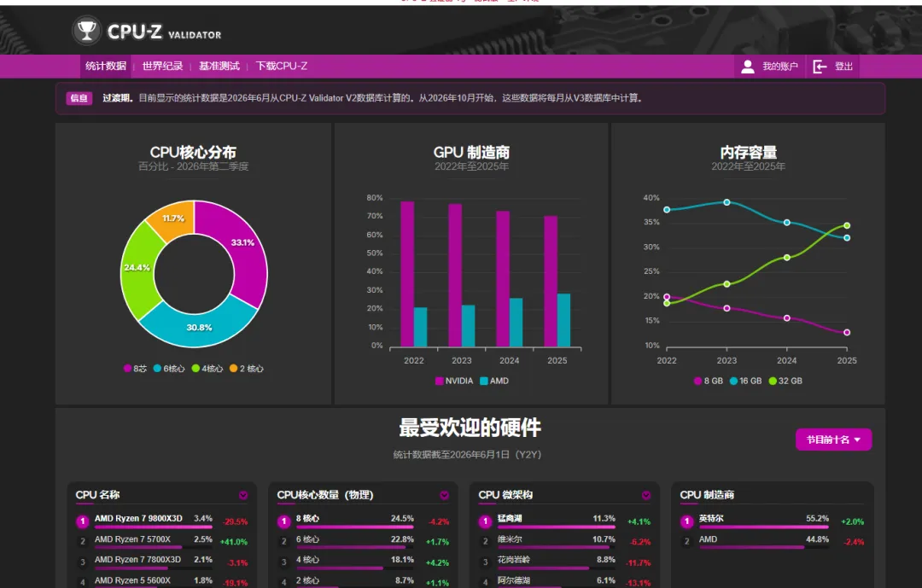Click the AMD row in the CPU 制造商 card

coord(772,541)
